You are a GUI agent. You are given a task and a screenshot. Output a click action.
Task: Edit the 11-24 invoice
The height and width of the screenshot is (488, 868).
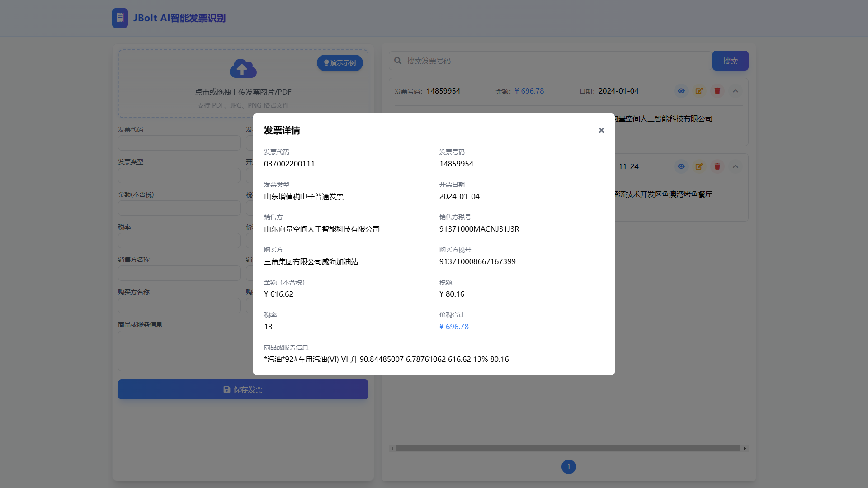(699, 166)
